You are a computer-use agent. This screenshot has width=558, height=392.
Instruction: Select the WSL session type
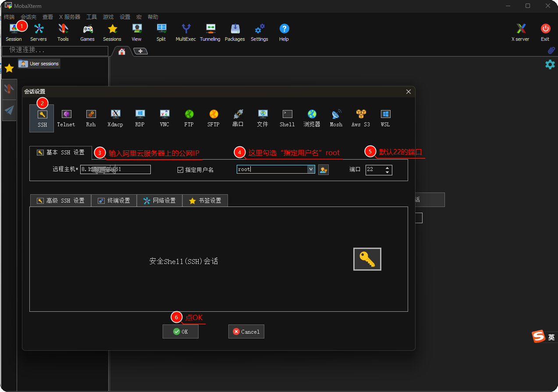pyautogui.click(x=385, y=118)
